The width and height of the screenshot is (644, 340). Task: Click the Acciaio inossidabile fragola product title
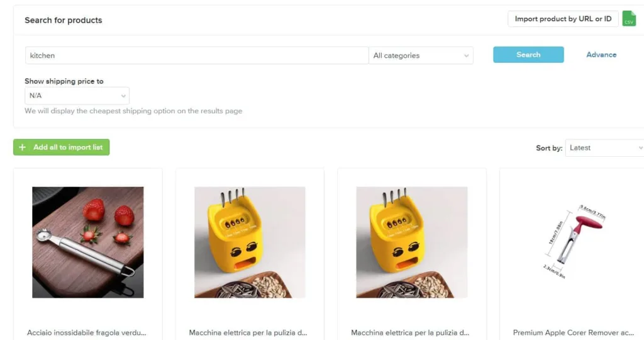coord(87,332)
